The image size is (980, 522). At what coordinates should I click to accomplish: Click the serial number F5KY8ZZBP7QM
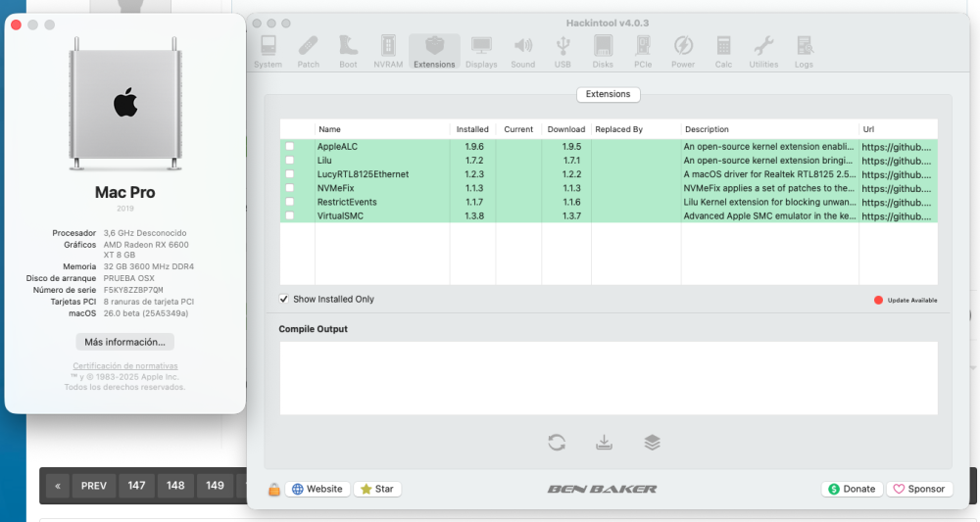(x=133, y=290)
